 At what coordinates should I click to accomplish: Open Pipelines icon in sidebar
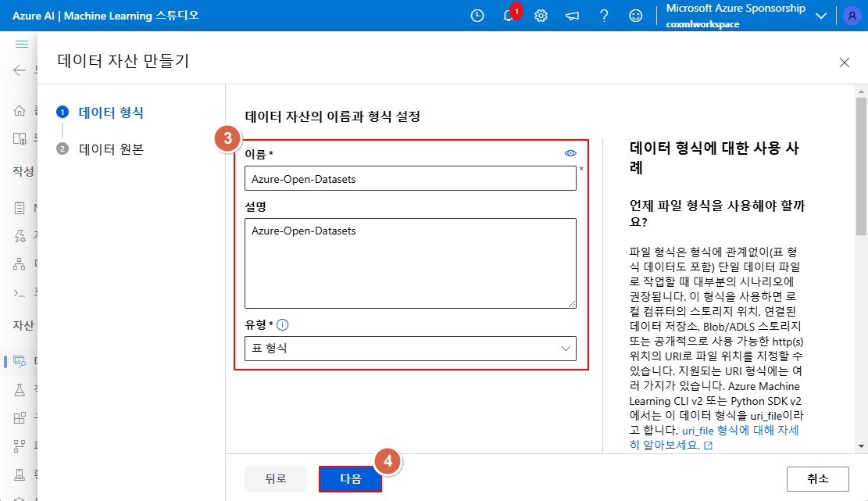[x=20, y=446]
